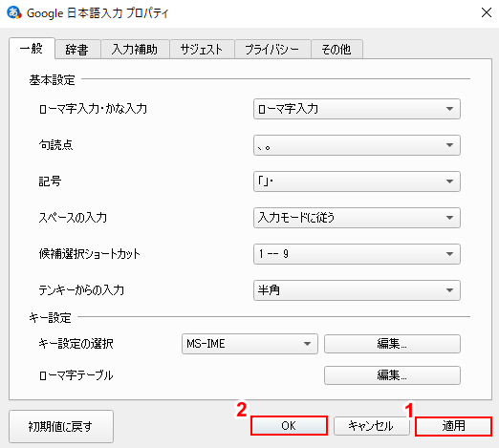Open the 入力補助 tab
Screen dimensions: 499x448
(135, 50)
